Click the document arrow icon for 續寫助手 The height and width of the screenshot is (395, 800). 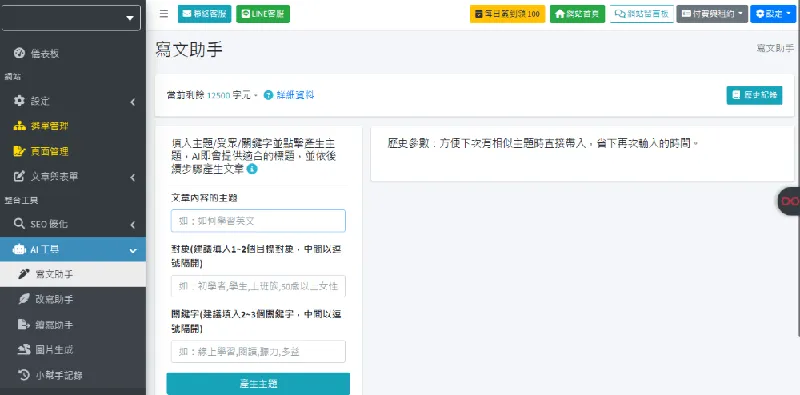[x=24, y=325]
